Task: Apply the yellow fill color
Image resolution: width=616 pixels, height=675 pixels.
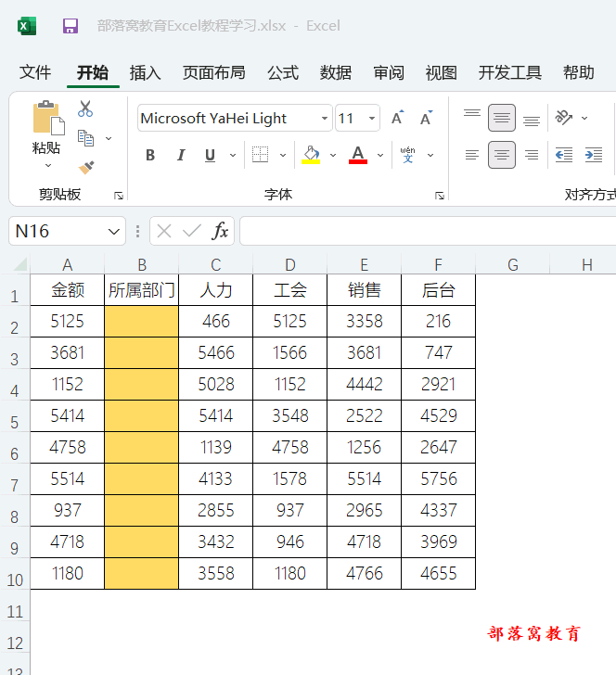Action: click(311, 155)
